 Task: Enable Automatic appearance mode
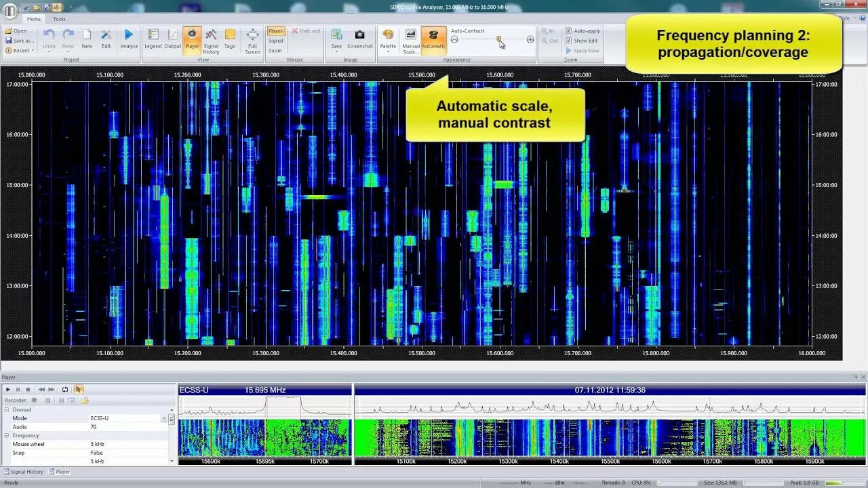(433, 41)
